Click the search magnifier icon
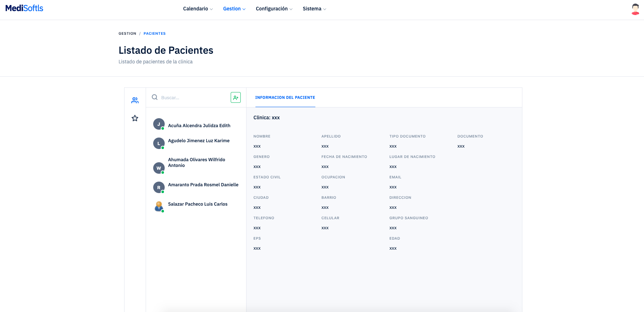Screen dimensions: 644x312 pyautogui.click(x=155, y=97)
